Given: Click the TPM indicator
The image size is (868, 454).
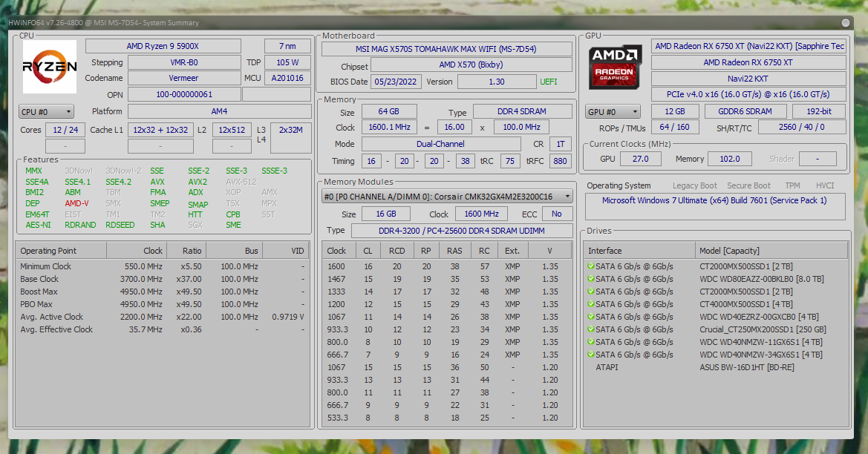Looking at the screenshot, I should (792, 185).
